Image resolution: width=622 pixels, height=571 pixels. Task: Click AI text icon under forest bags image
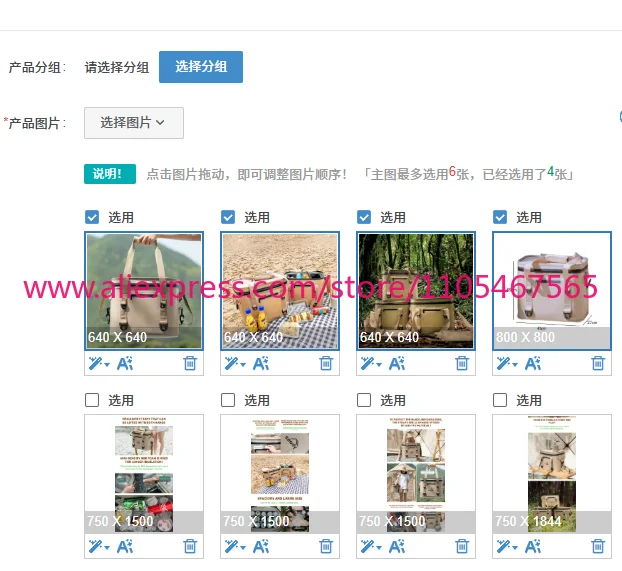[x=397, y=363]
